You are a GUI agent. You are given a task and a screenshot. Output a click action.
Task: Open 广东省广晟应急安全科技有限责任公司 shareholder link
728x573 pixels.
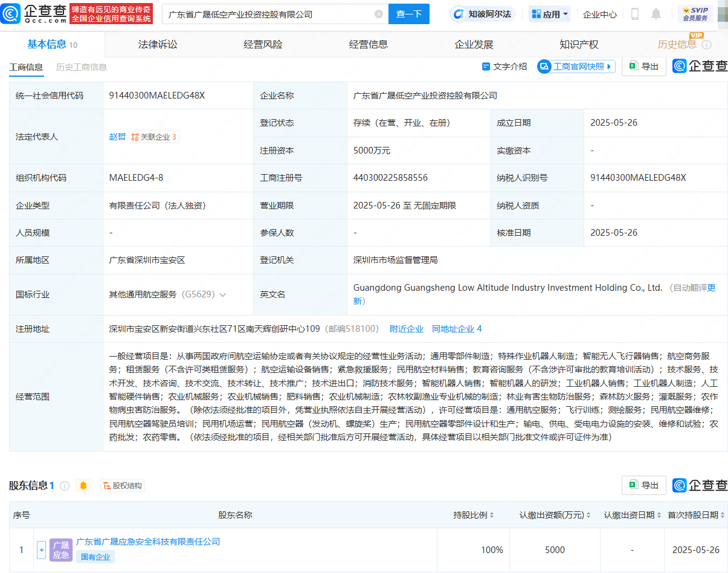[148, 542]
